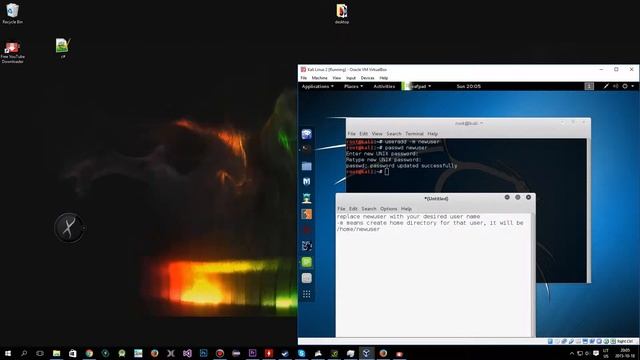
Task: Open the VirtualBox File menu
Action: coord(304,78)
